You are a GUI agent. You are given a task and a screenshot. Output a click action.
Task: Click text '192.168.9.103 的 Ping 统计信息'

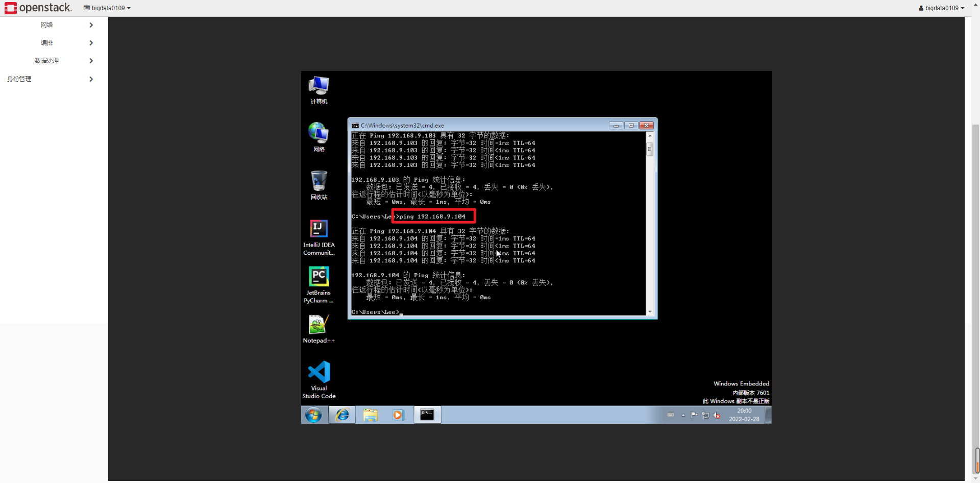(408, 180)
